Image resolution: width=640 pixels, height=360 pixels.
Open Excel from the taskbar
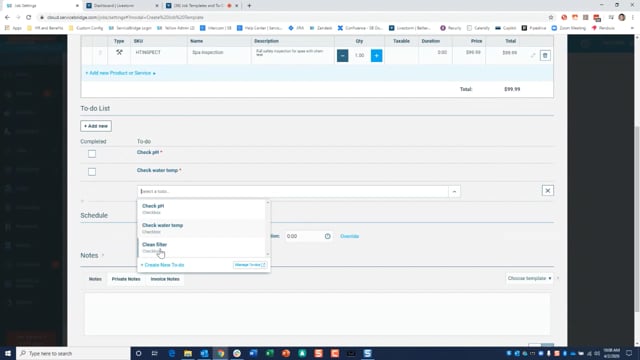pyautogui.click(x=269, y=353)
